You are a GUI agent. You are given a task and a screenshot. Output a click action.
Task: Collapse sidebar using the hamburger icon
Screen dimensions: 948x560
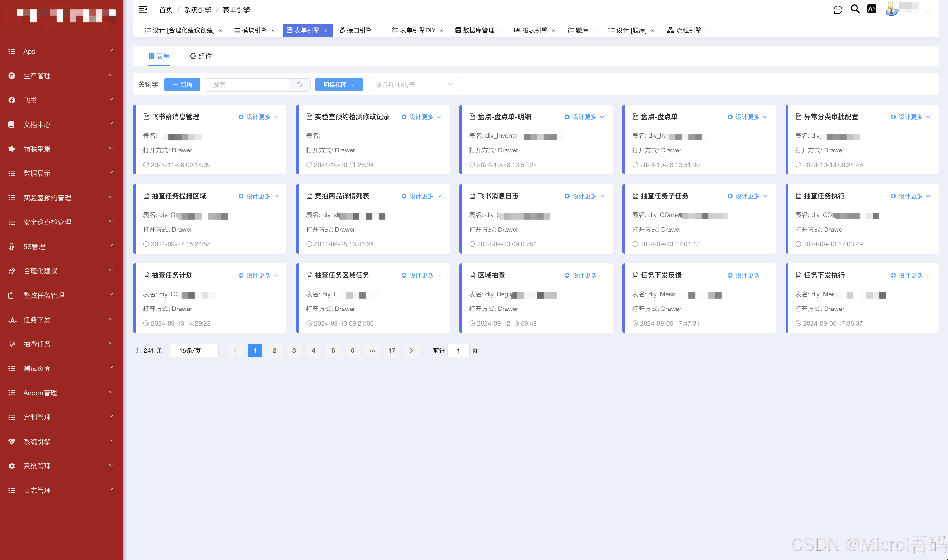pyautogui.click(x=143, y=9)
